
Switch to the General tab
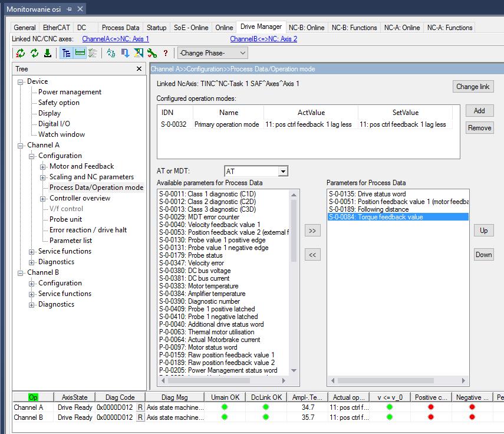(24, 28)
